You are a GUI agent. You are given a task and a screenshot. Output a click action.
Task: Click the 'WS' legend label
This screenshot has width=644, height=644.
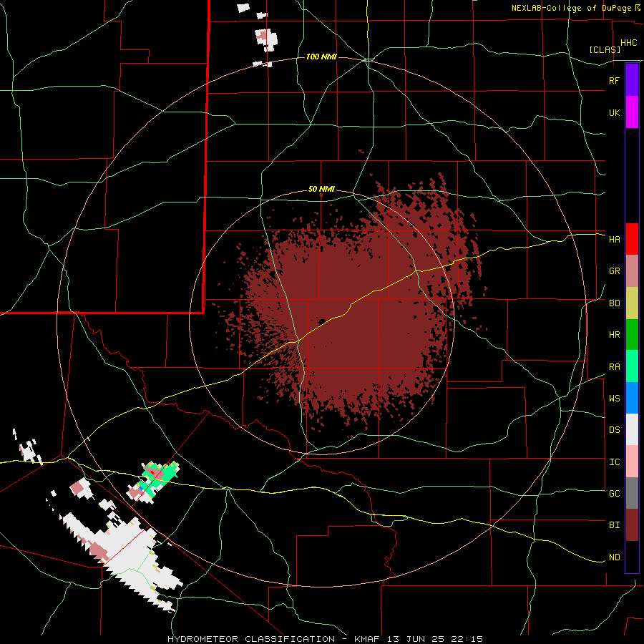(614, 399)
